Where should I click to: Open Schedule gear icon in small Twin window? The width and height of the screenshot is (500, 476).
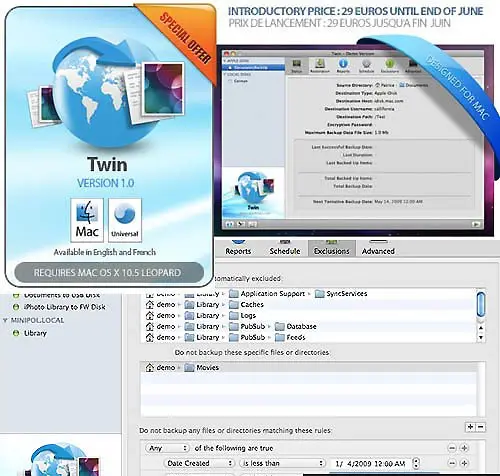[366, 63]
